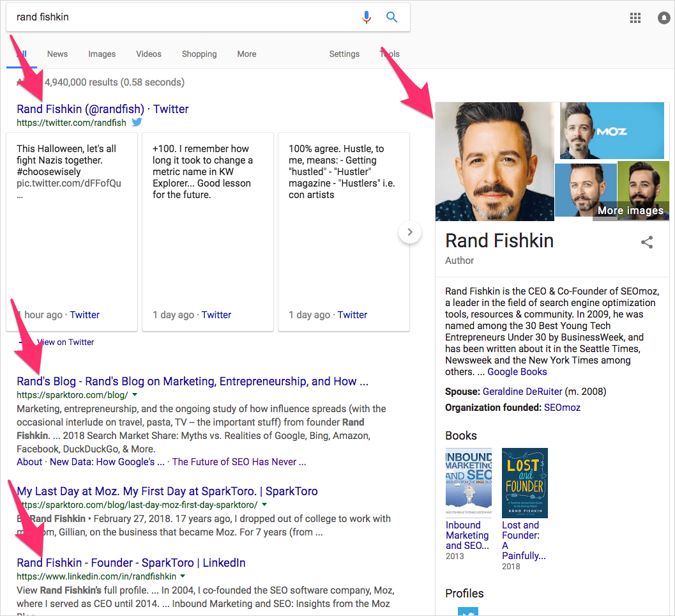Viewport: 675px width, 616px height.
Task: Open the Google apps grid icon
Action: point(635,18)
